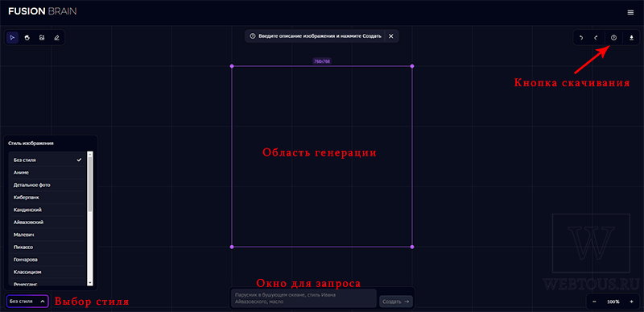Click the 768x768 canvas size label
Image resolution: width=644 pixels, height=312 pixels.
point(322,61)
